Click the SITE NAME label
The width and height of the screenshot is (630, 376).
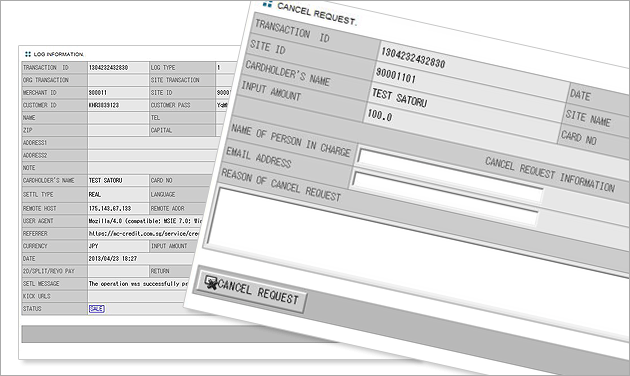pos(588,118)
